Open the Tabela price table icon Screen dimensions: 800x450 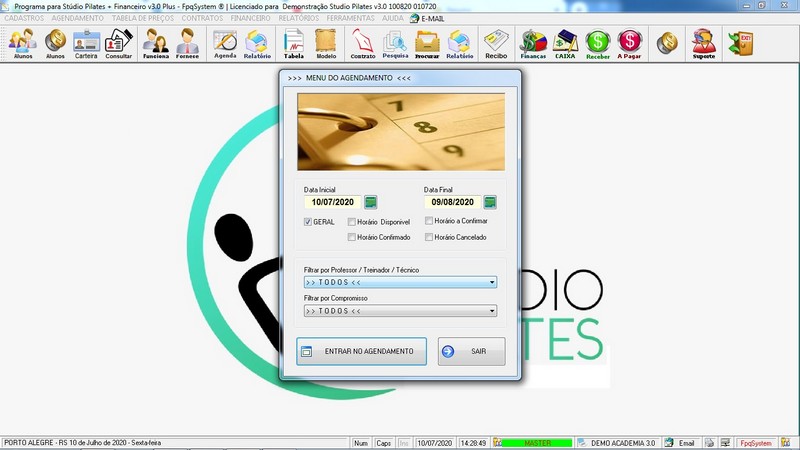(x=293, y=44)
